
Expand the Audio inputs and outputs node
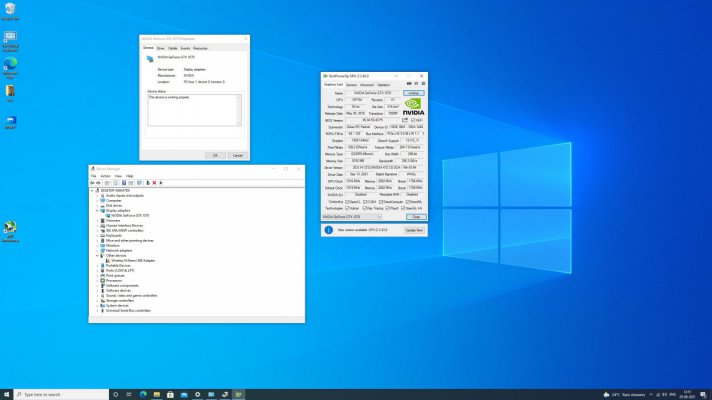tap(97, 196)
